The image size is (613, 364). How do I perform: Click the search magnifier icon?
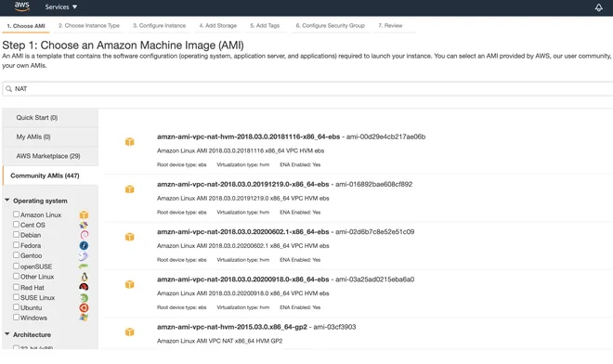click(8, 89)
